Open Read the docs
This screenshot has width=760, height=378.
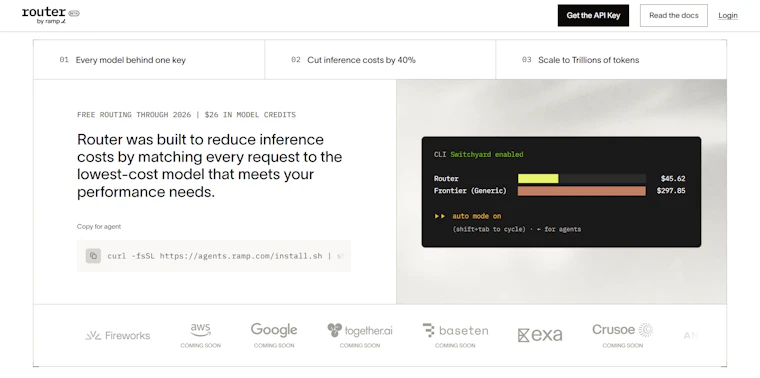pyautogui.click(x=674, y=16)
